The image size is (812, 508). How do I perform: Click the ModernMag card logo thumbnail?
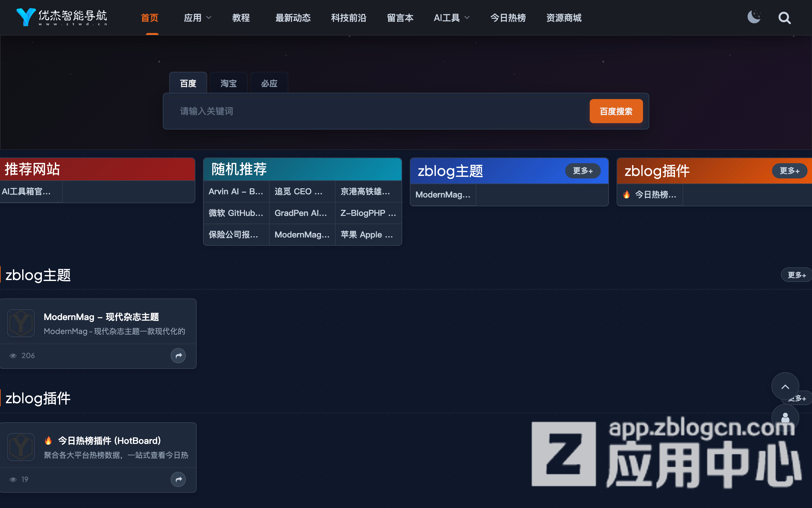click(21, 323)
